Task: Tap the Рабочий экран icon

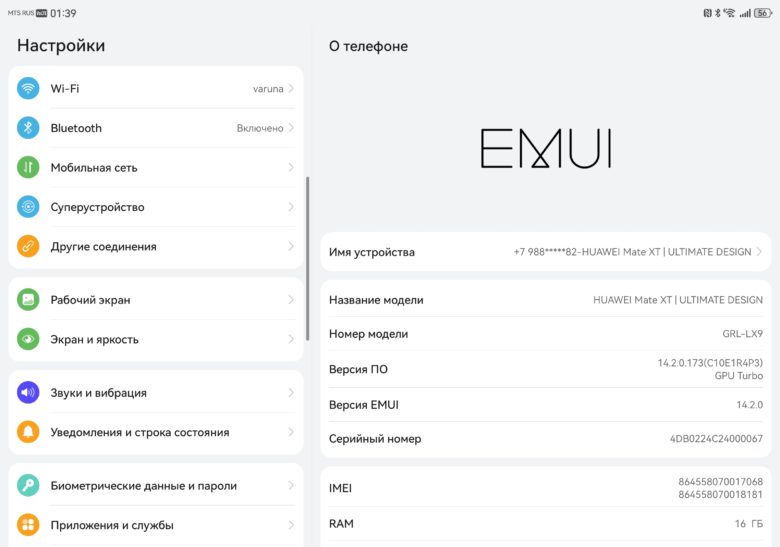Action: coord(28,299)
